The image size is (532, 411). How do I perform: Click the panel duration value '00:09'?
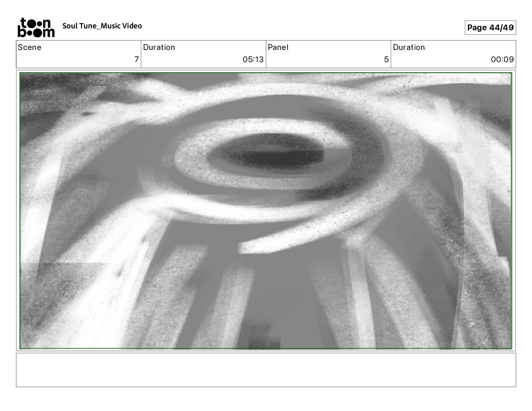(502, 59)
